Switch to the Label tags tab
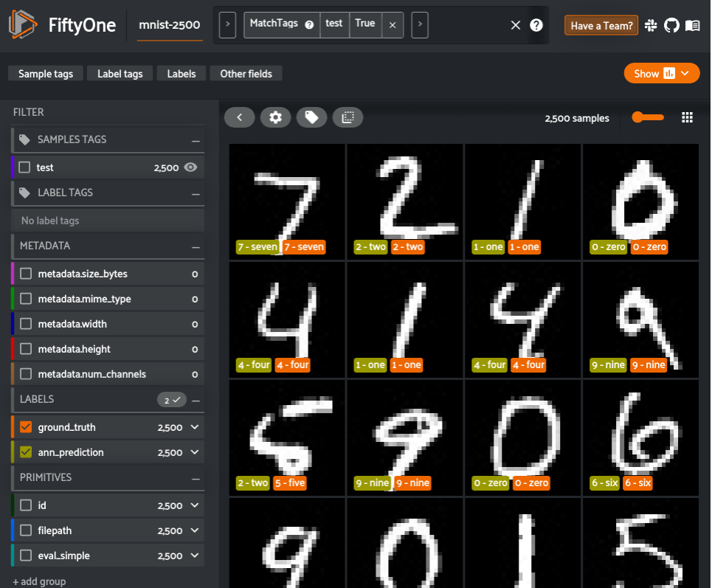This screenshot has height=588, width=712. pyautogui.click(x=120, y=73)
